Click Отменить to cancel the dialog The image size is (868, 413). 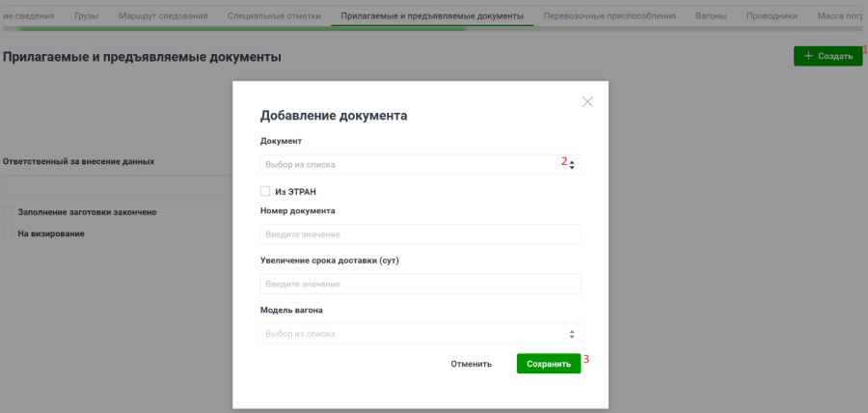tap(471, 364)
